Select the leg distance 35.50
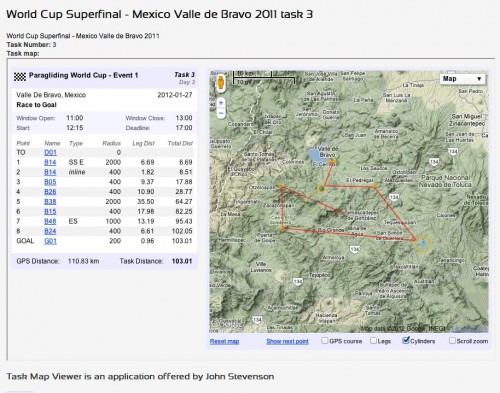 coord(146,202)
